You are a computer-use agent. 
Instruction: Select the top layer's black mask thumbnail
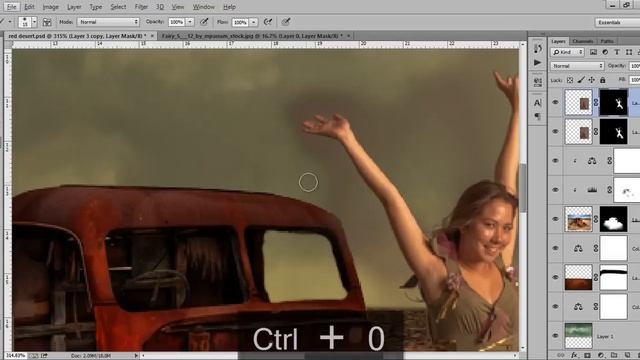click(x=613, y=102)
